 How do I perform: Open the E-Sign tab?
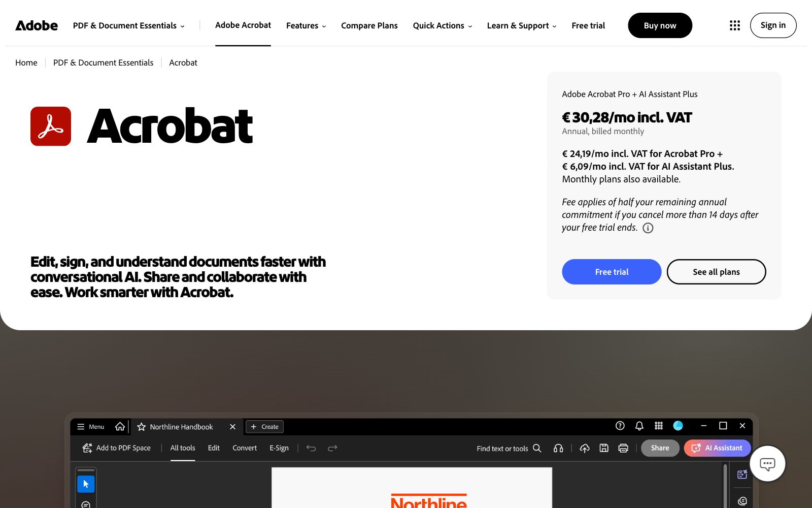pyautogui.click(x=279, y=448)
